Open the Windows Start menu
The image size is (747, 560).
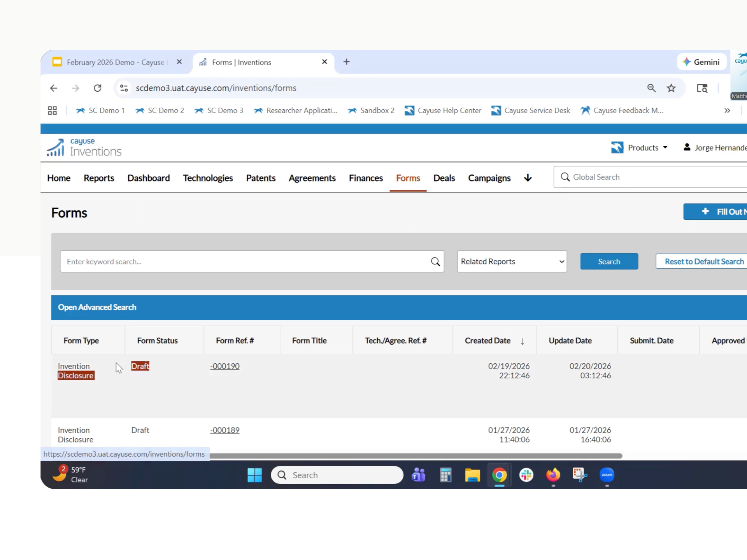coord(255,475)
